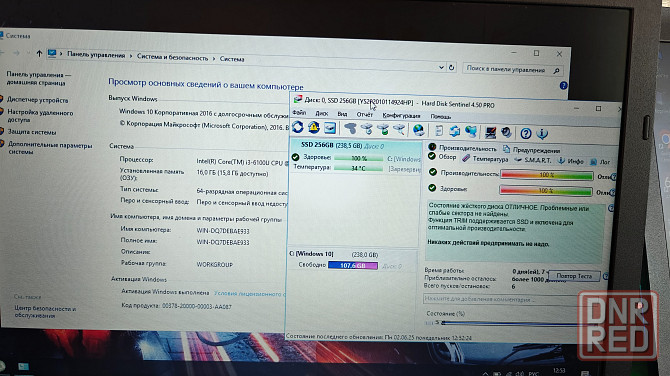Click the Здоровье 100% gradient bar in overview
670x376 pixels.
546,191
